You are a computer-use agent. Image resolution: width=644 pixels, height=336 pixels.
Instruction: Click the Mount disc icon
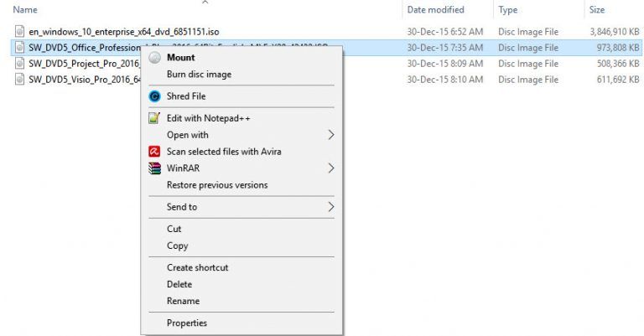coord(154,58)
